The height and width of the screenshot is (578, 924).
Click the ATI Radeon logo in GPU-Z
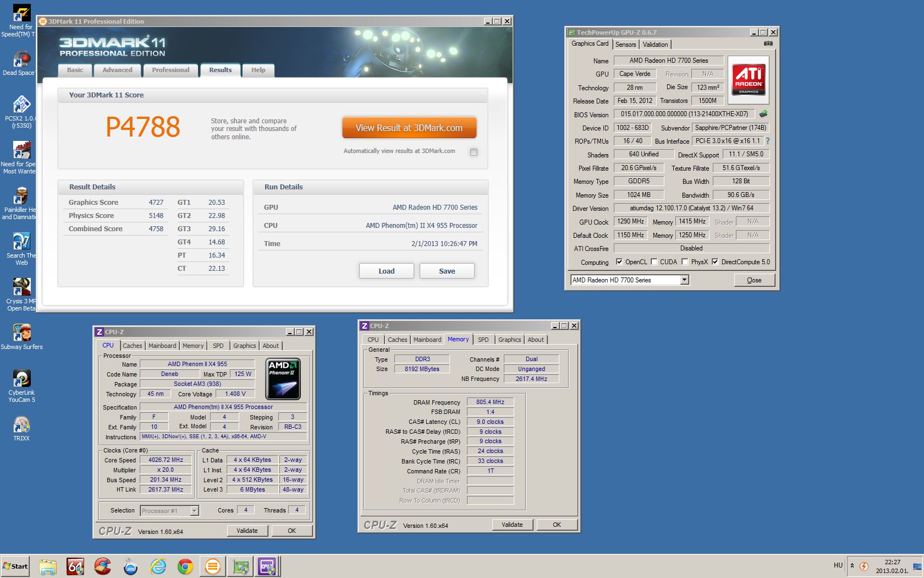pos(748,80)
